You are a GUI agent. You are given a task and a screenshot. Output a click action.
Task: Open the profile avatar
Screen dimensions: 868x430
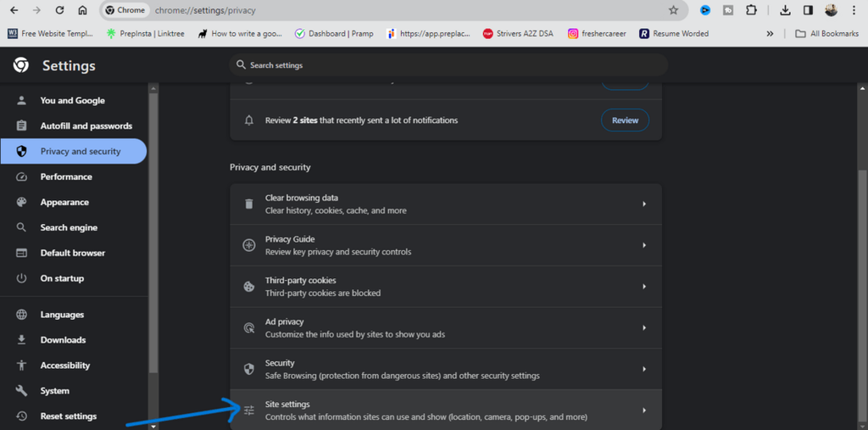(831, 10)
